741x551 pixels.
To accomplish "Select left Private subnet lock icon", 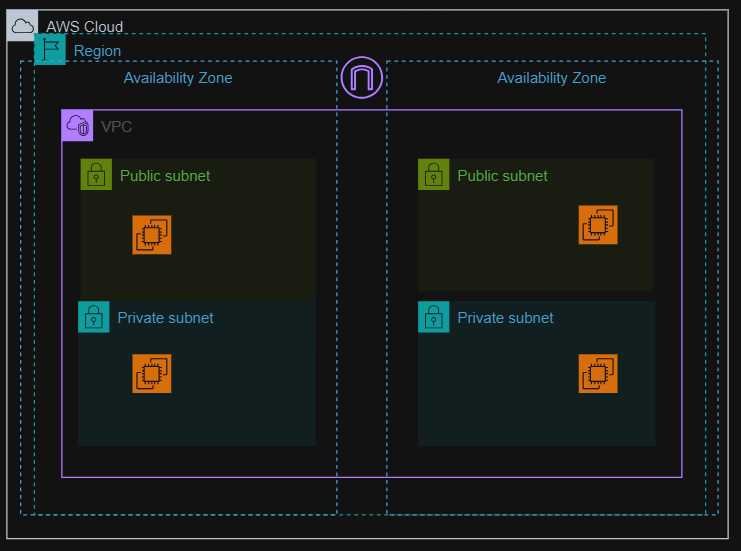I will click(94, 317).
